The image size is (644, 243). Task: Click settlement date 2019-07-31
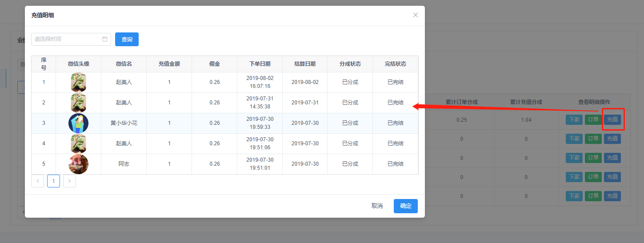pyautogui.click(x=305, y=103)
